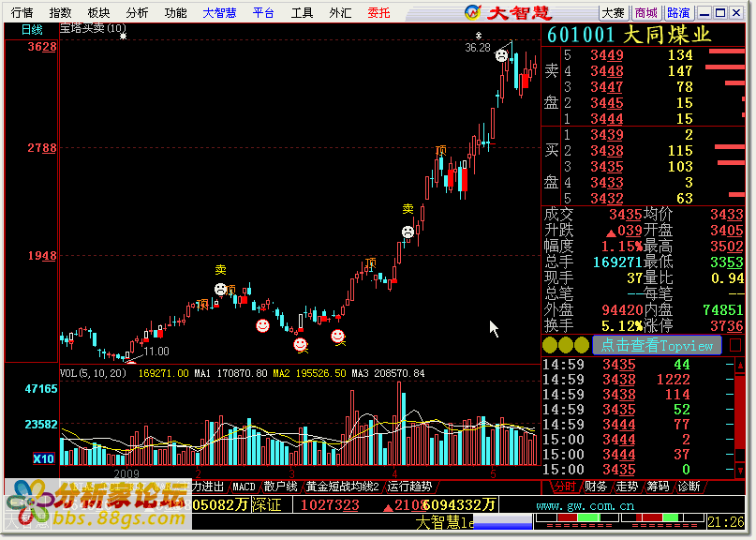Screen dimensions: 756x540
Task: Click the 深证 index in status bar
Action: (266, 505)
